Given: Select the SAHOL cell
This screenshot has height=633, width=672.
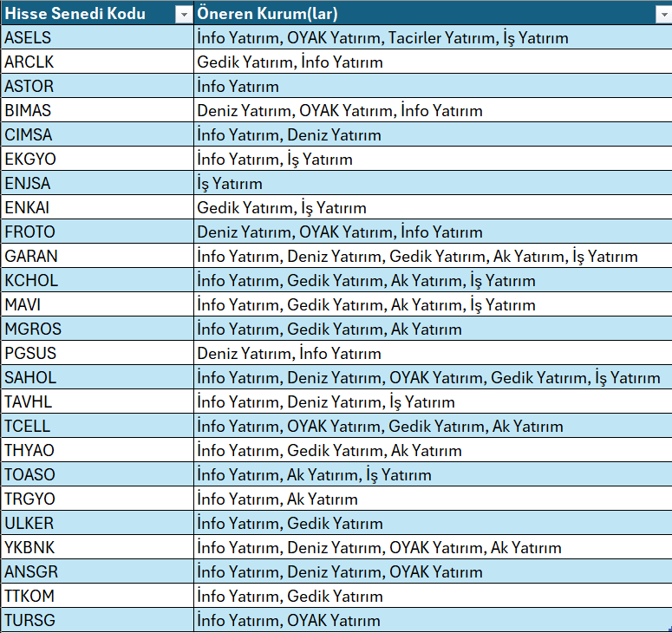Looking at the screenshot, I should pyautogui.click(x=97, y=376).
